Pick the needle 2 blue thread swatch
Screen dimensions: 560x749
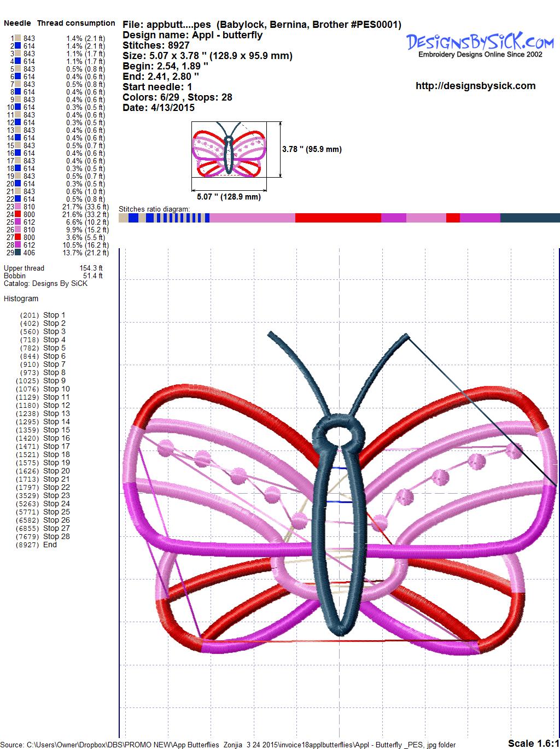[18, 46]
